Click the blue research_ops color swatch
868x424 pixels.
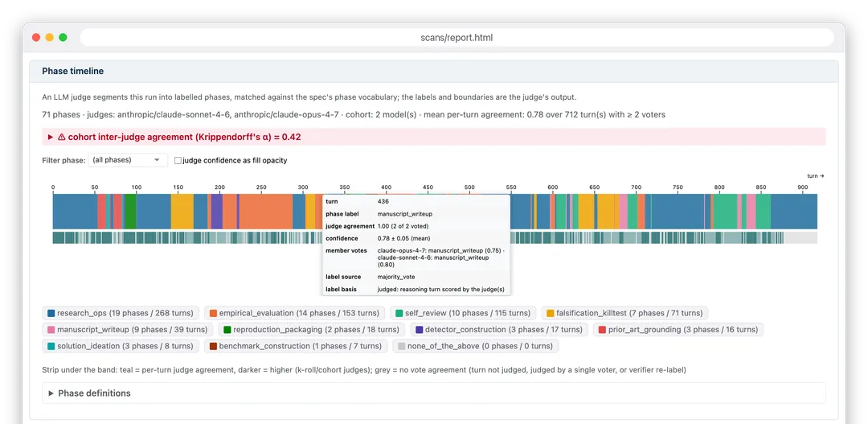[x=51, y=313]
